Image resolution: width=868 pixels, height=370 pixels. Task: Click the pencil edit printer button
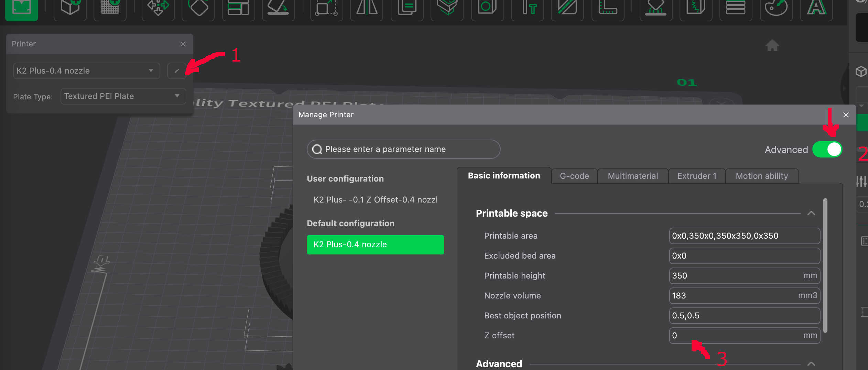(176, 71)
